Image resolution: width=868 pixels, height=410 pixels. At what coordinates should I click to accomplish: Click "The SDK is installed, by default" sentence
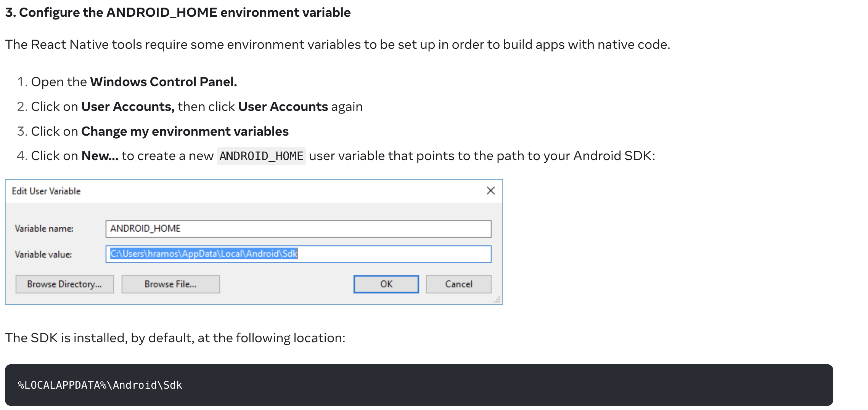(175, 338)
